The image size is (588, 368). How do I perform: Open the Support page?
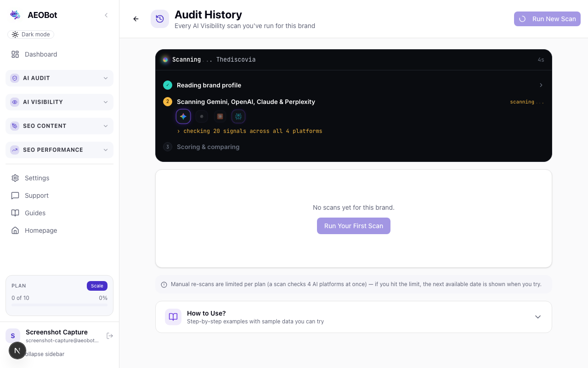pos(59,195)
